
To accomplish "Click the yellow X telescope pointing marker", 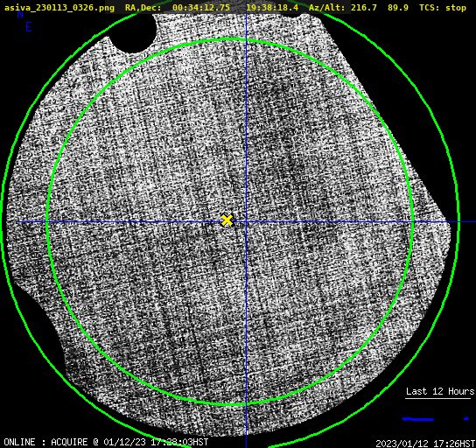I will coord(227,220).
